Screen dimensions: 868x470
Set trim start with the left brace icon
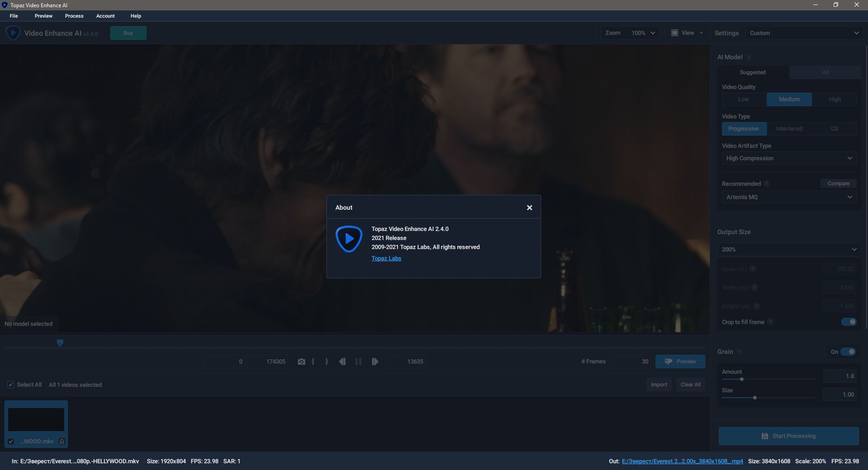tap(313, 362)
